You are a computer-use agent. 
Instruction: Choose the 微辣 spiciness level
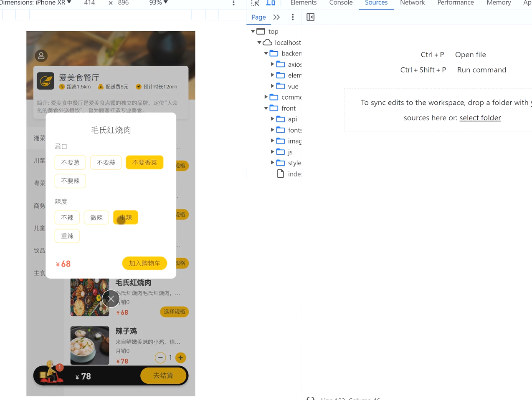coord(96,218)
